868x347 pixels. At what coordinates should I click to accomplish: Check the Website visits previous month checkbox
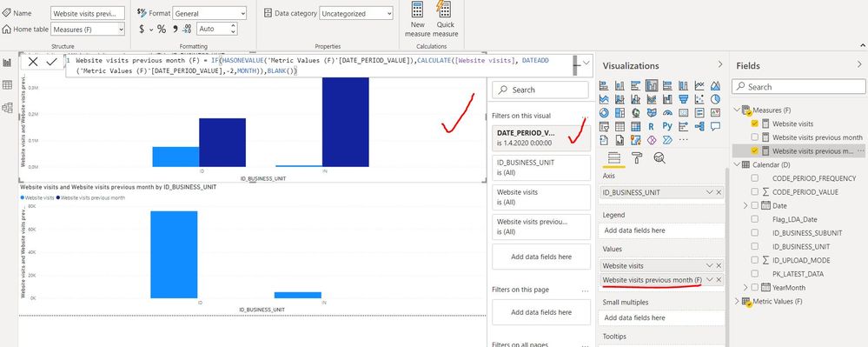point(754,137)
